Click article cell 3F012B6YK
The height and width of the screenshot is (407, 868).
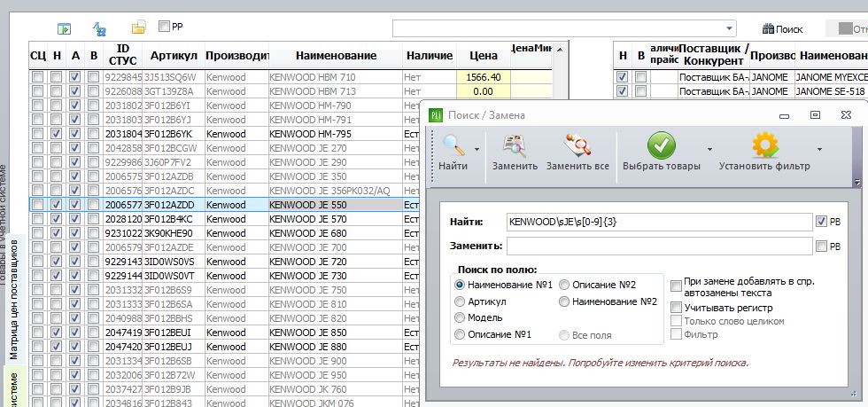[x=174, y=134]
